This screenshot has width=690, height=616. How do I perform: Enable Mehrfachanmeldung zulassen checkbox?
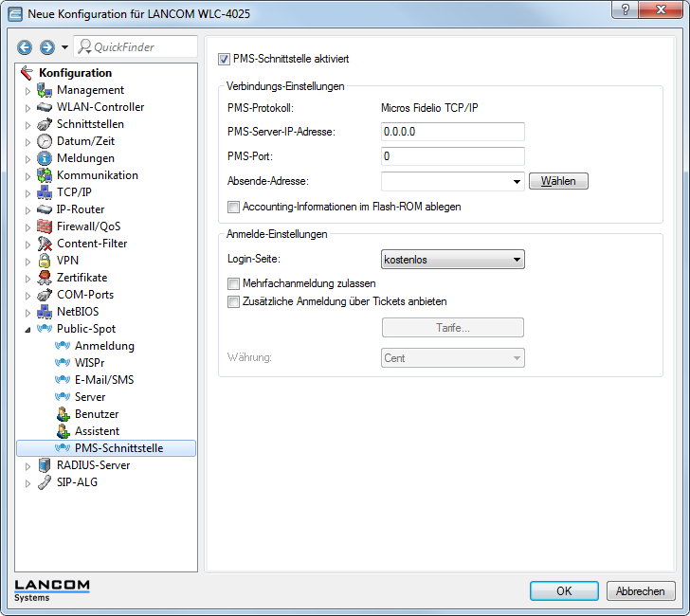(x=234, y=283)
